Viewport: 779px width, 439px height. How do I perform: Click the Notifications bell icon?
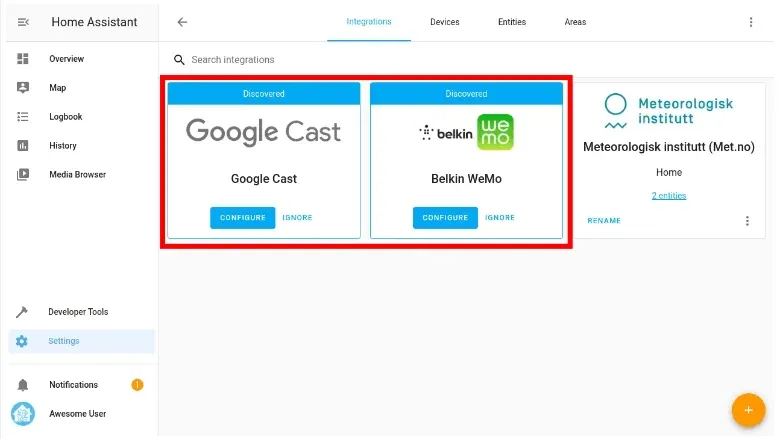point(23,385)
